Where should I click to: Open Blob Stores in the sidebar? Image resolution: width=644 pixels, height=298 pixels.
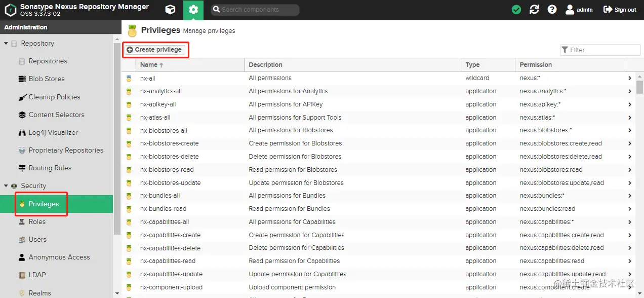[x=47, y=79]
